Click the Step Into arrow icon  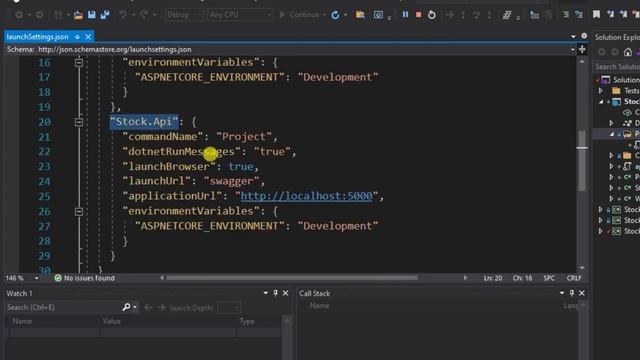click(463, 15)
